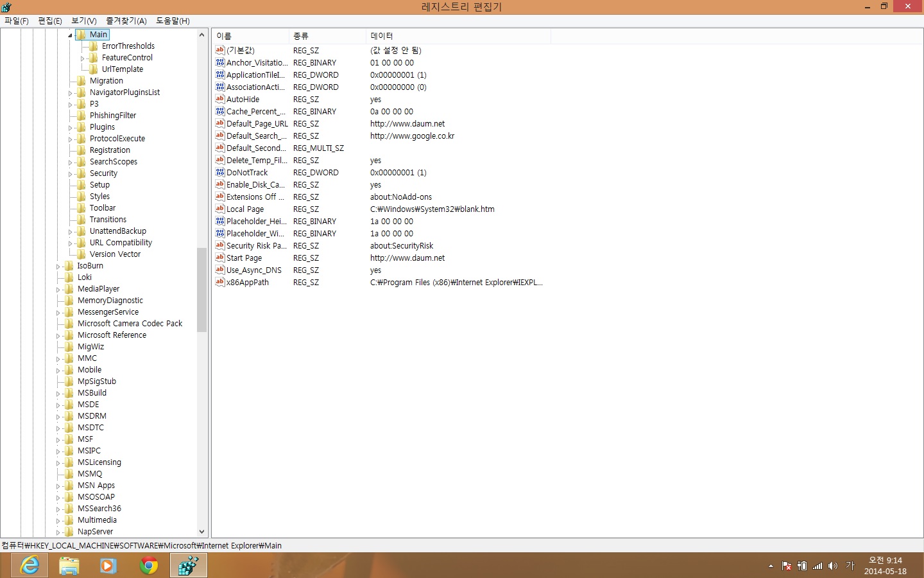Click the http://www.google.co.kr data cell
The width and height of the screenshot is (924, 578).
pos(412,136)
